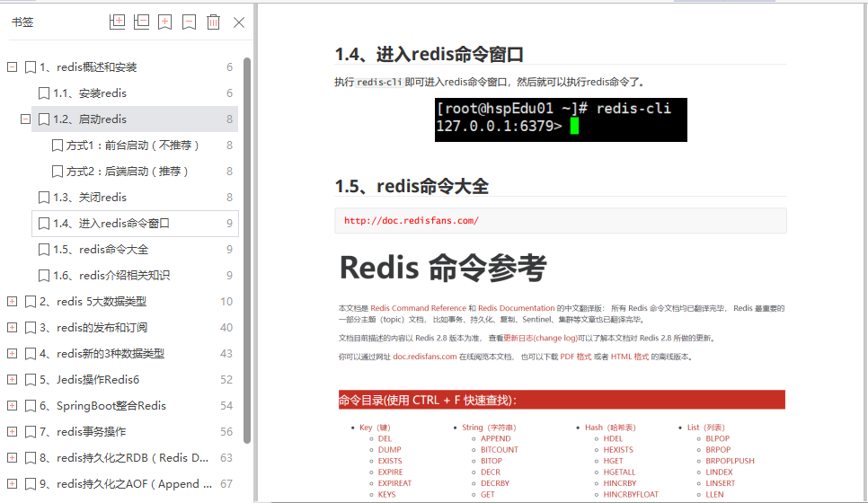
Task: Open the BITCOUNT command link
Action: pyautogui.click(x=500, y=450)
